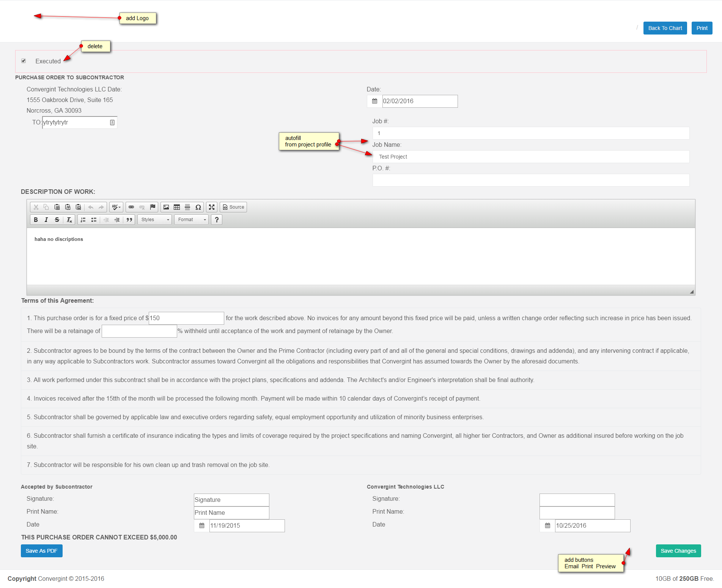
Task: Open calendar icon beside 11/19/2015 date
Action: tap(202, 526)
